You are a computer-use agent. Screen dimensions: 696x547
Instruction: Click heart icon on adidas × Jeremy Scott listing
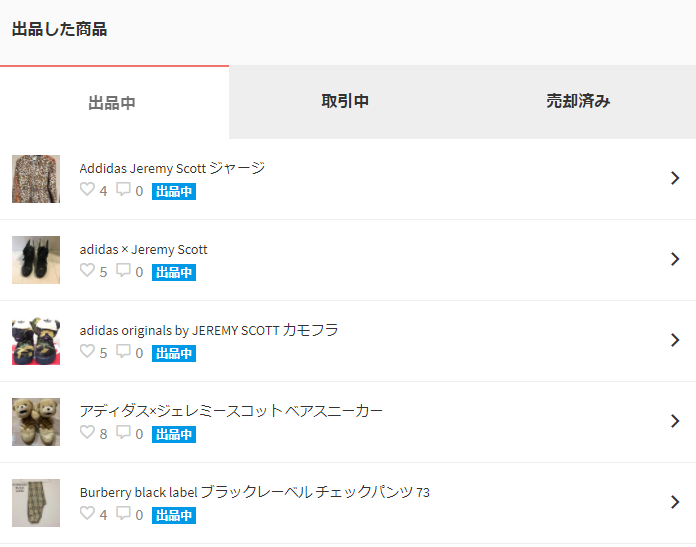(x=87, y=270)
